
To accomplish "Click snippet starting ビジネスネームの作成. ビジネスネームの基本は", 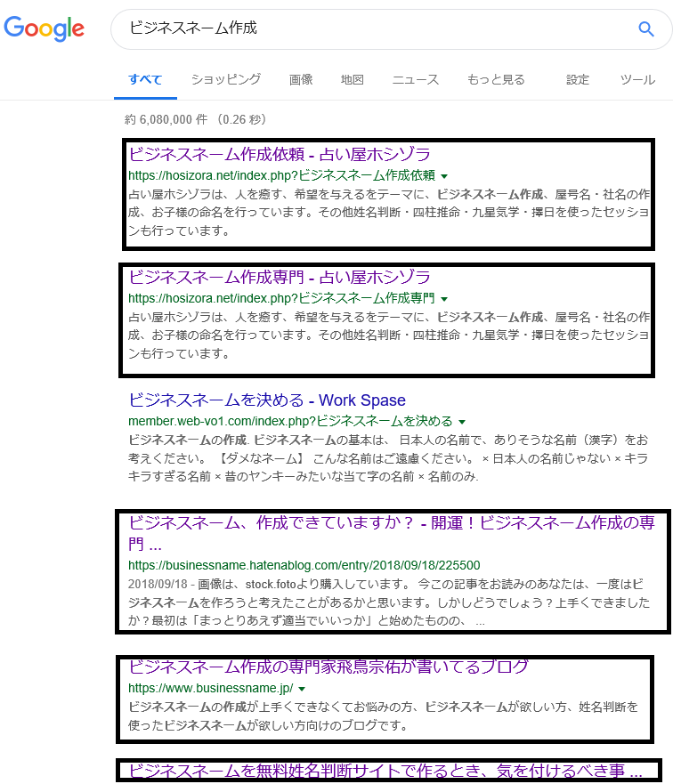I will (388, 458).
